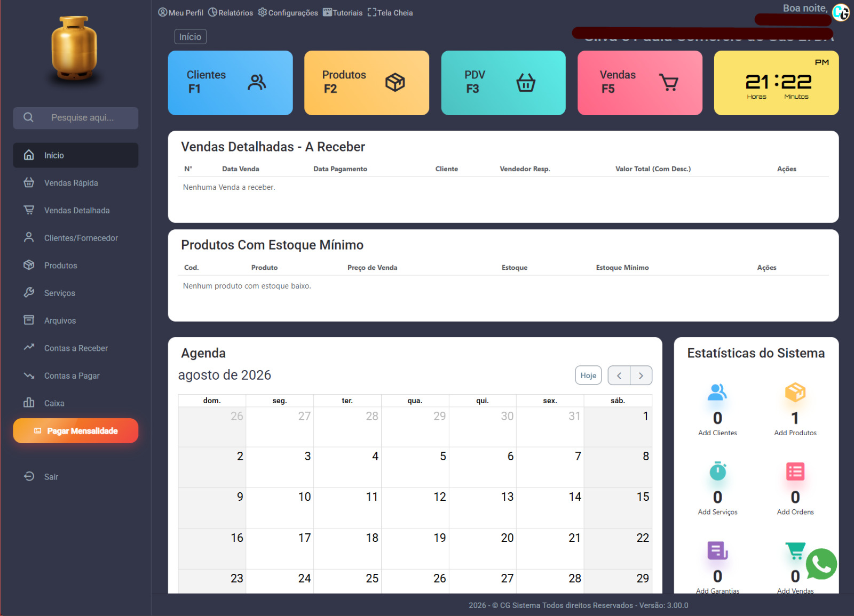Open Configurações in the top menu
The height and width of the screenshot is (616, 854).
[288, 13]
